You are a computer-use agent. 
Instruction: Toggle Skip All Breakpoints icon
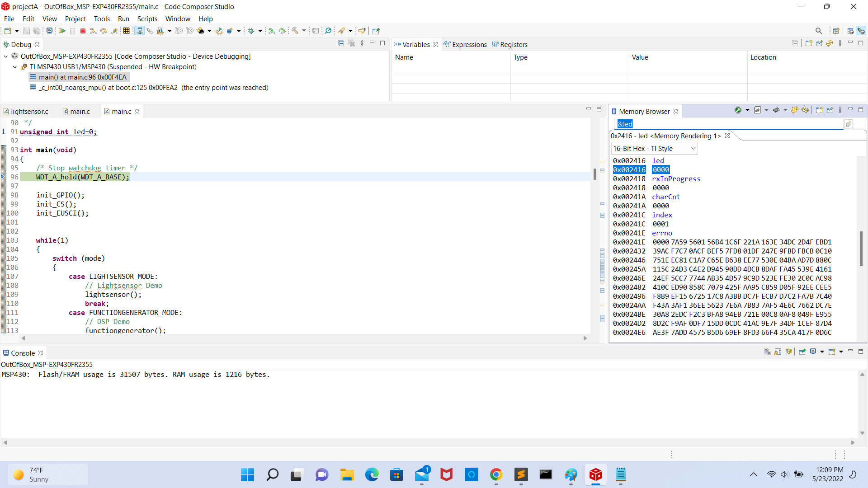pos(328,31)
